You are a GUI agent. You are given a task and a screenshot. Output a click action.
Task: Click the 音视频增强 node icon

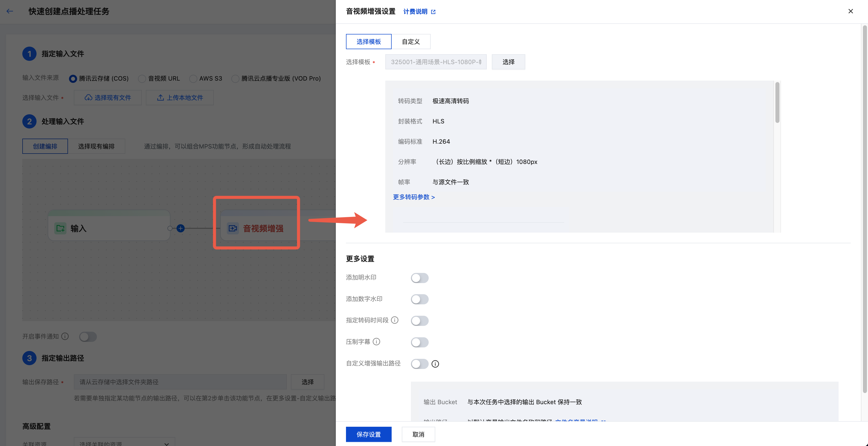[233, 228]
